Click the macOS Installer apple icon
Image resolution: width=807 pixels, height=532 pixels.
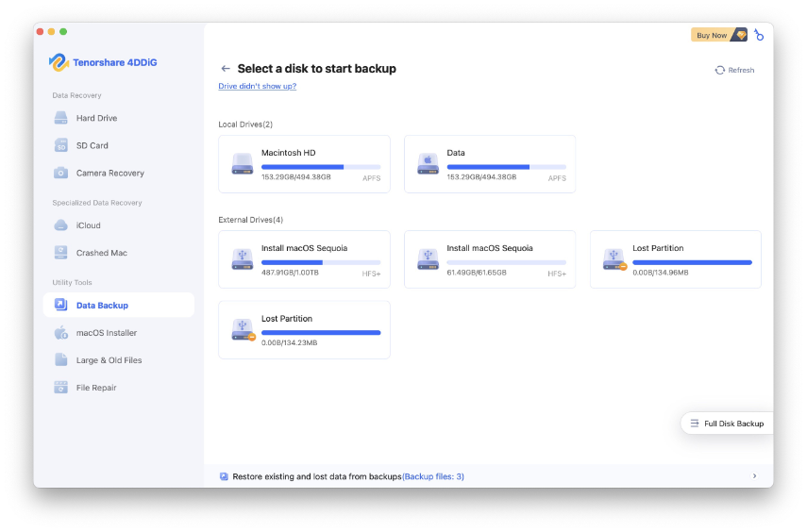point(60,333)
